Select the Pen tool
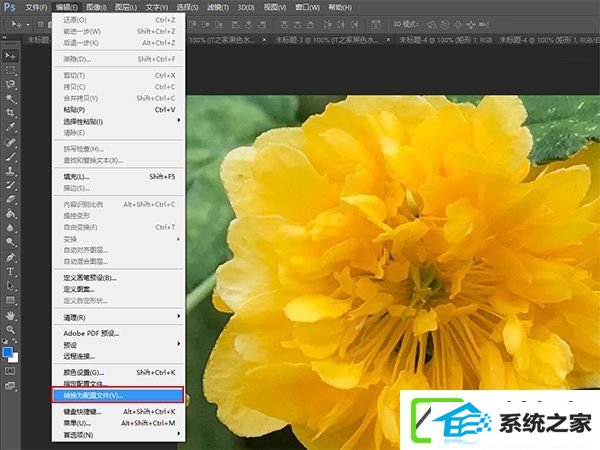This screenshot has height=450, width=600. click(10, 257)
